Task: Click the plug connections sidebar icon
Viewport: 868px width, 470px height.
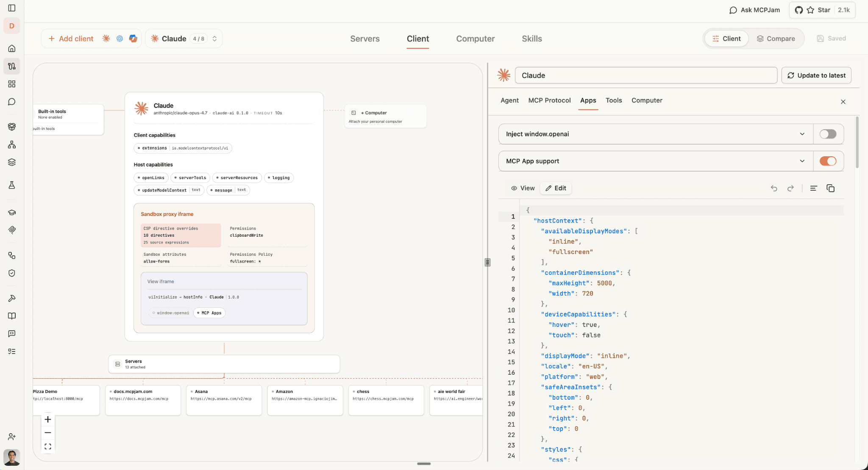Action: click(12, 66)
